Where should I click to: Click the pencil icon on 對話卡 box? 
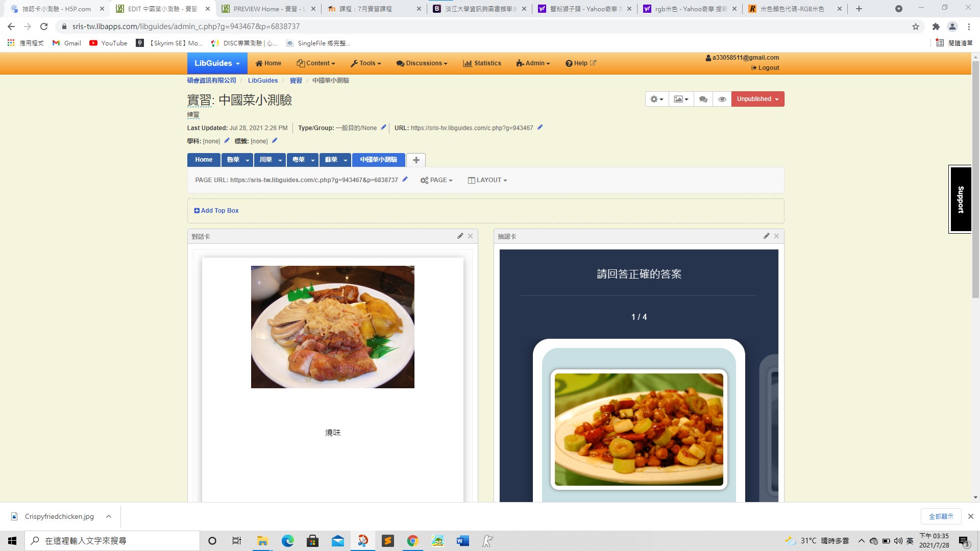(x=460, y=236)
